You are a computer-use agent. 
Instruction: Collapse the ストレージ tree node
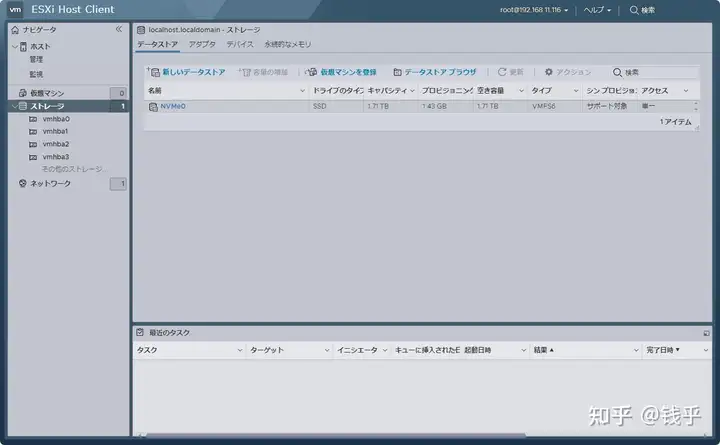click(x=15, y=106)
